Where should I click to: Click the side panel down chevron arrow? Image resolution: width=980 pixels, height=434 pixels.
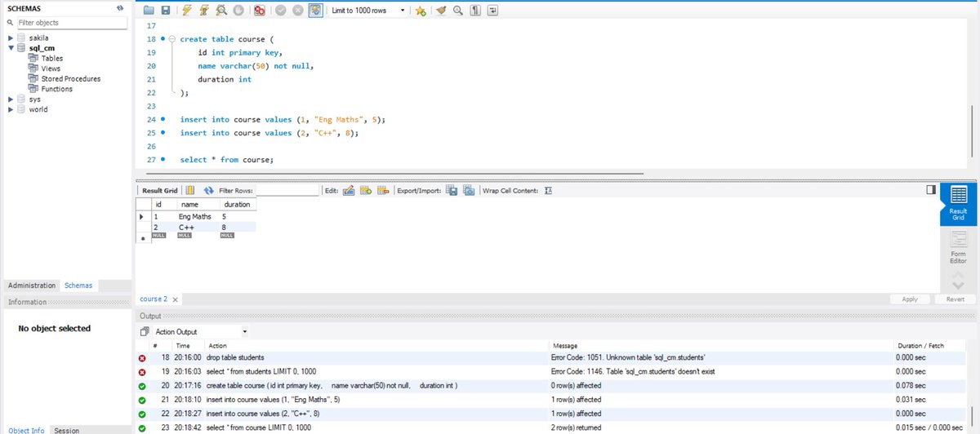[x=959, y=286]
